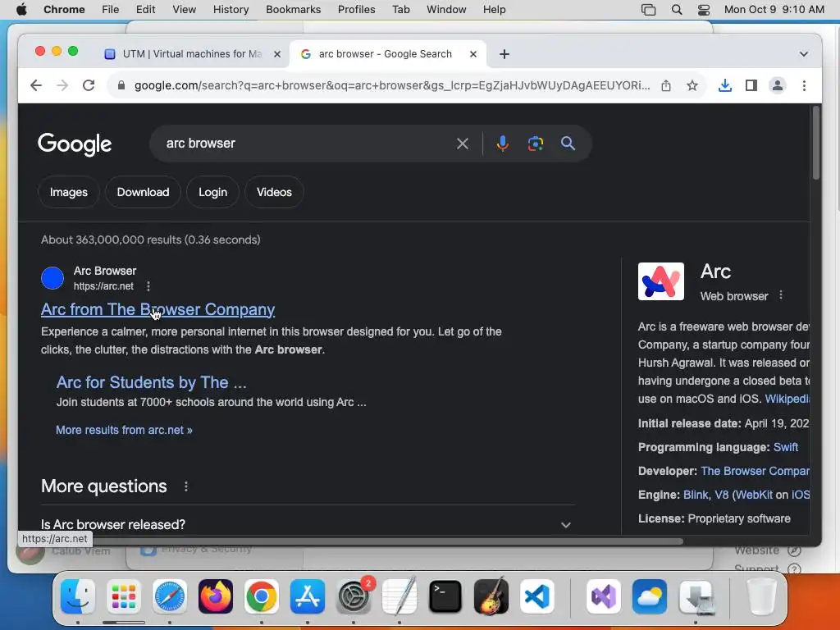Launch Firefox from the dock

(216, 596)
